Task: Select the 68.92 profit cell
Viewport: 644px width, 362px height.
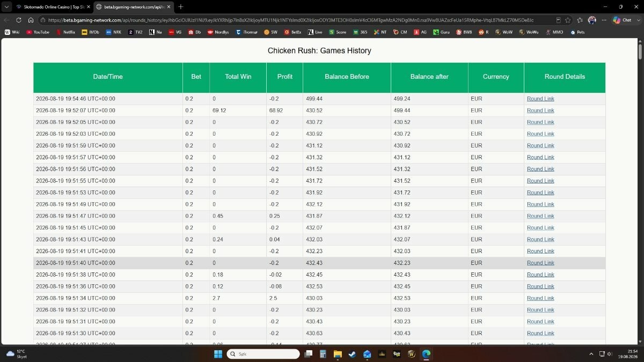Action: click(284, 110)
